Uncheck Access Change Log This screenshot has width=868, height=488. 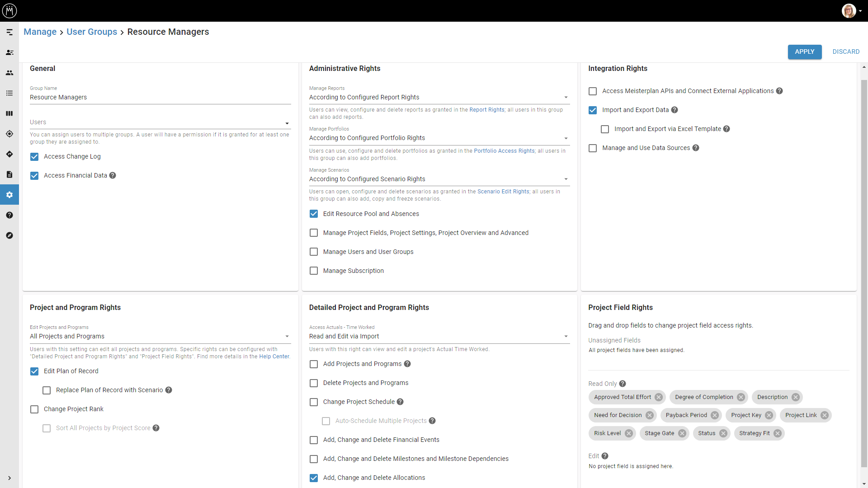point(34,157)
